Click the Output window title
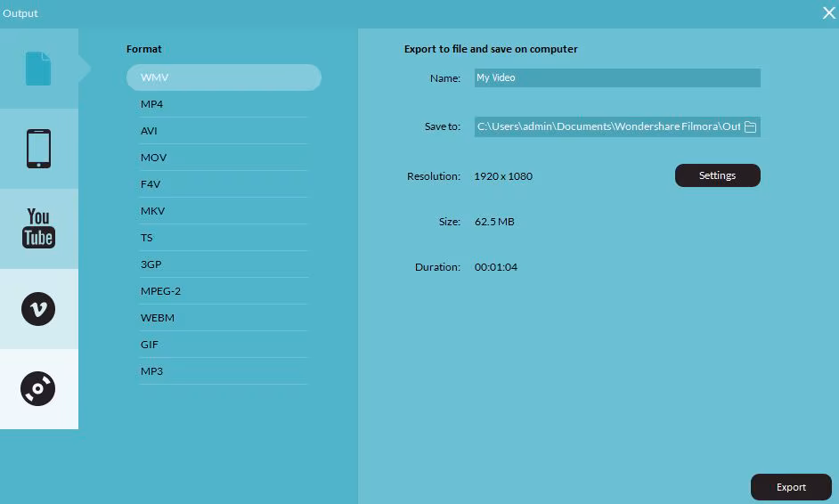This screenshot has width=839, height=504. (x=20, y=12)
